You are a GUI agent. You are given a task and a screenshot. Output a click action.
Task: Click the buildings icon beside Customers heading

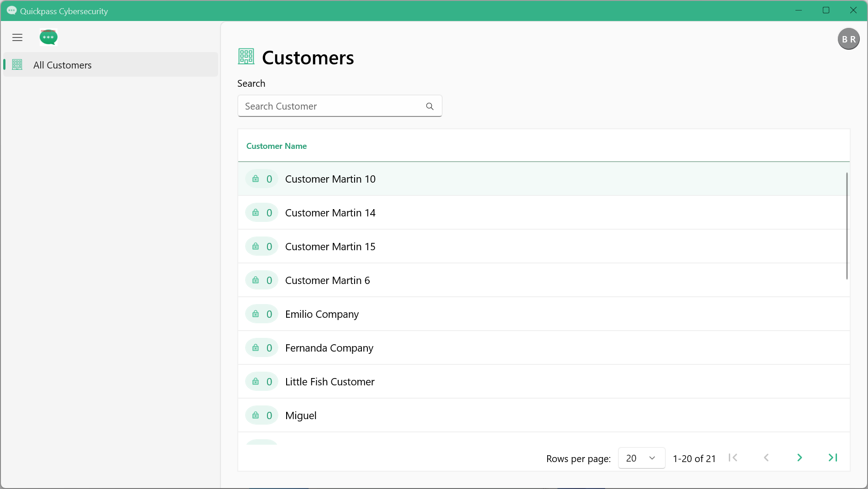[x=246, y=57]
